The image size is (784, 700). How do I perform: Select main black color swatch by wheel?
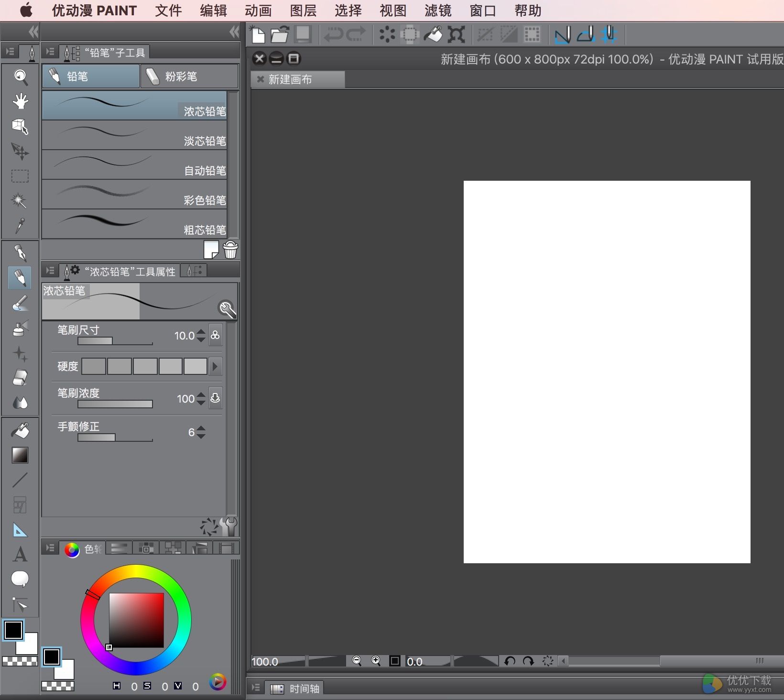(x=51, y=657)
